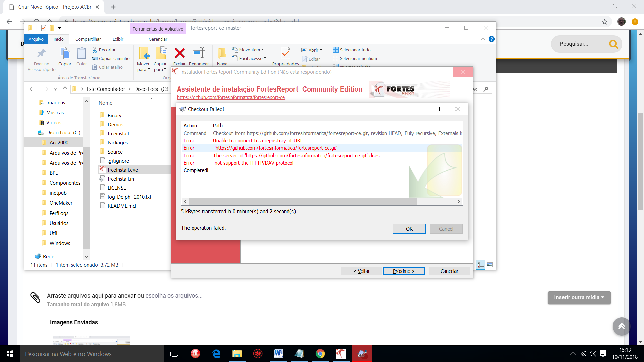644x362 pixels.
Task: Switch to the Início ribbon tab
Action: (x=58, y=39)
